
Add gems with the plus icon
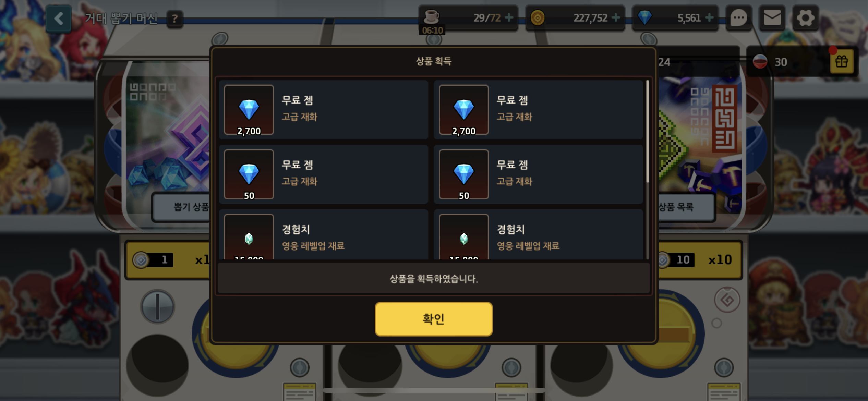(709, 17)
